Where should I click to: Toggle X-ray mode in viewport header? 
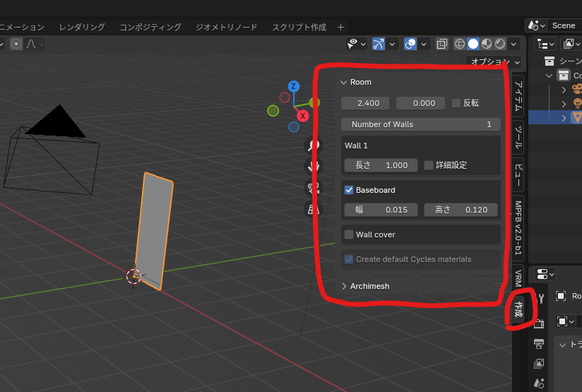tap(441, 44)
